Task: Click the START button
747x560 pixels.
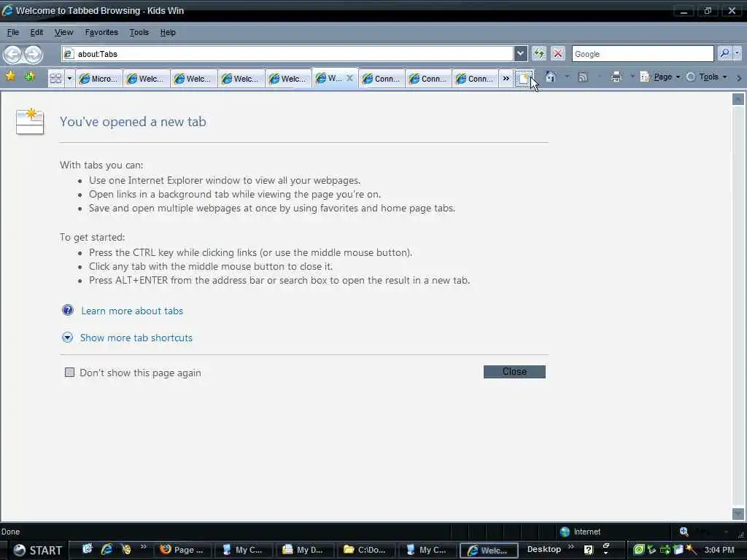Action: click(38, 550)
